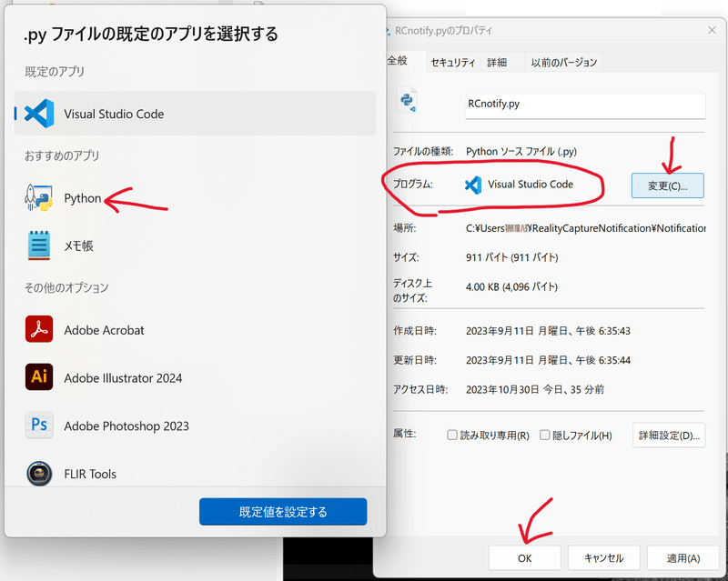
Task: Click the RCnotify.py filename field
Action: (x=585, y=106)
